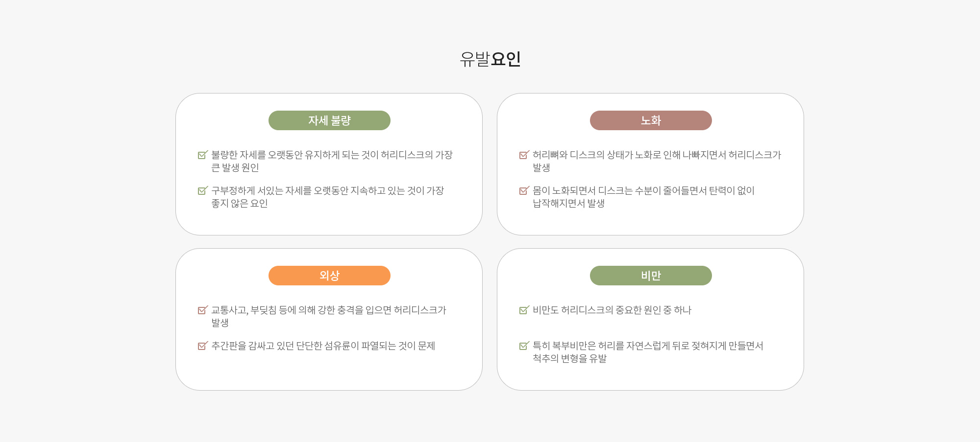
Task: Click checkmark icon beside 비만도 허리디스크의 중요한
Action: click(x=524, y=310)
